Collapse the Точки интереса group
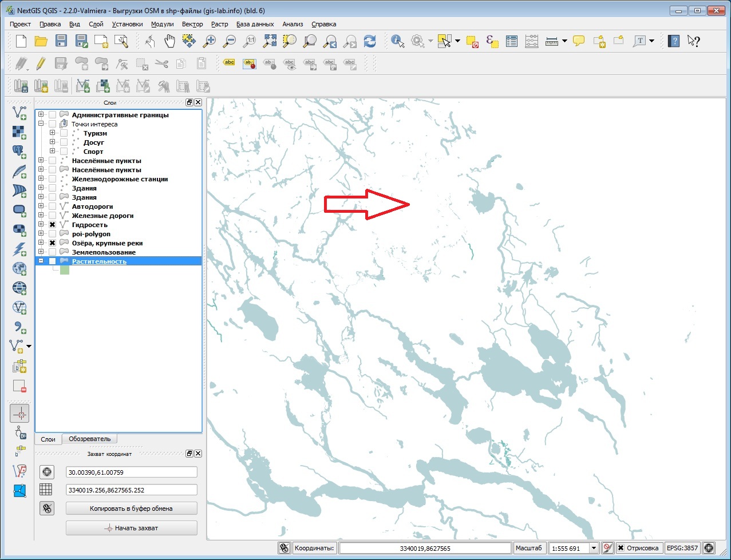 click(41, 124)
